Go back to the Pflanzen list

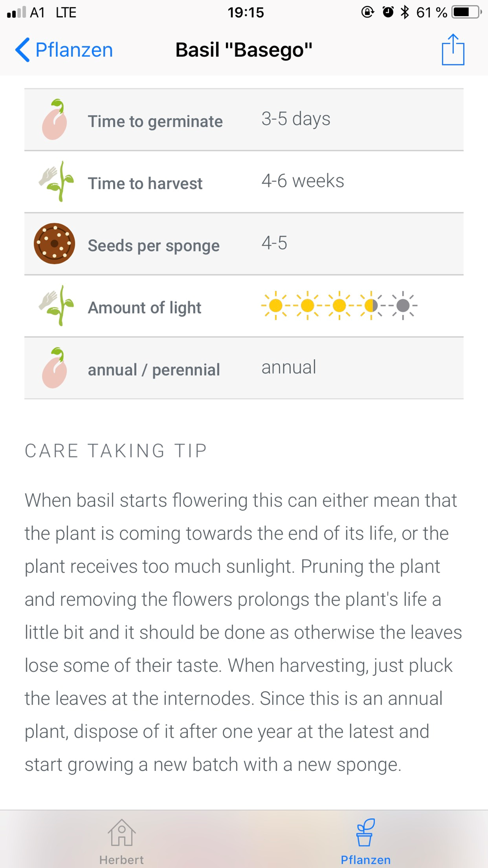[64, 50]
